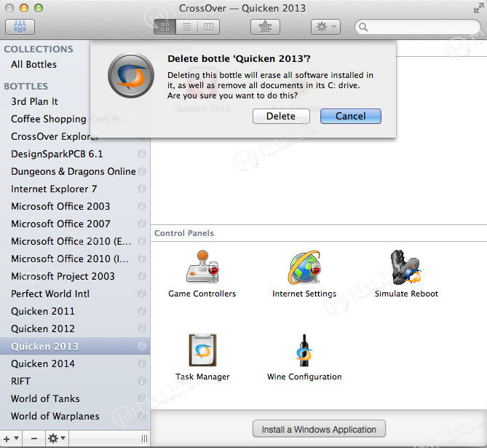
Task: Select Microsoft Office 2003 bottle
Action: [x=75, y=206]
